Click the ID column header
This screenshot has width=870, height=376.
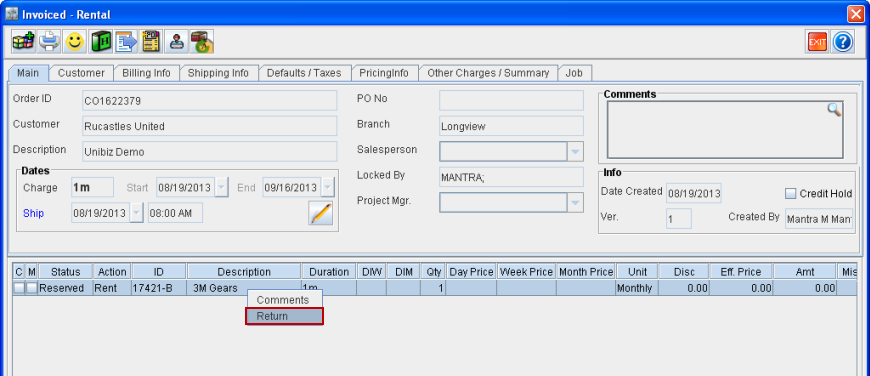(x=159, y=272)
